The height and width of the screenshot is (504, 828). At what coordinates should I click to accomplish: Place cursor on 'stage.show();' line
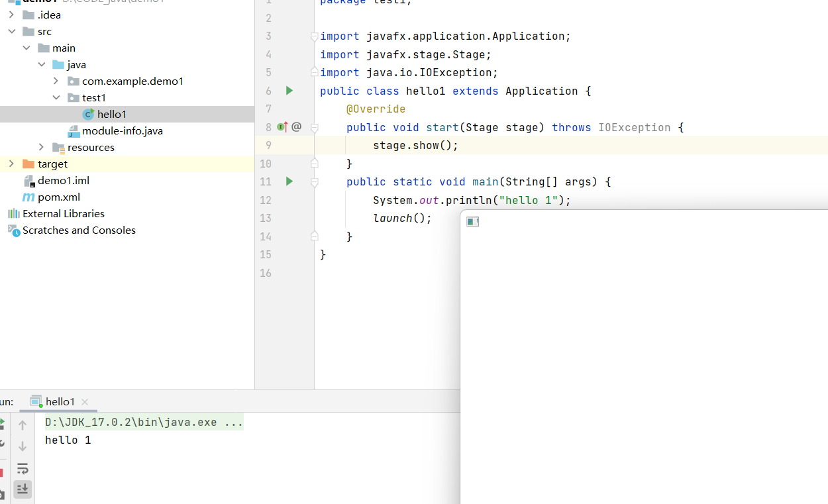(415, 145)
